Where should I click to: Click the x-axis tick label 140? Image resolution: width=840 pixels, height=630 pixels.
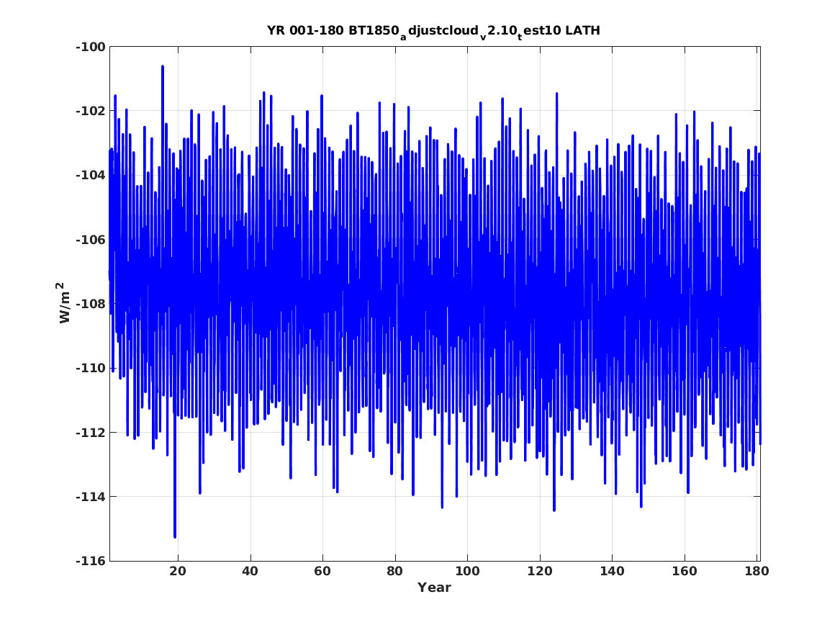(x=612, y=571)
